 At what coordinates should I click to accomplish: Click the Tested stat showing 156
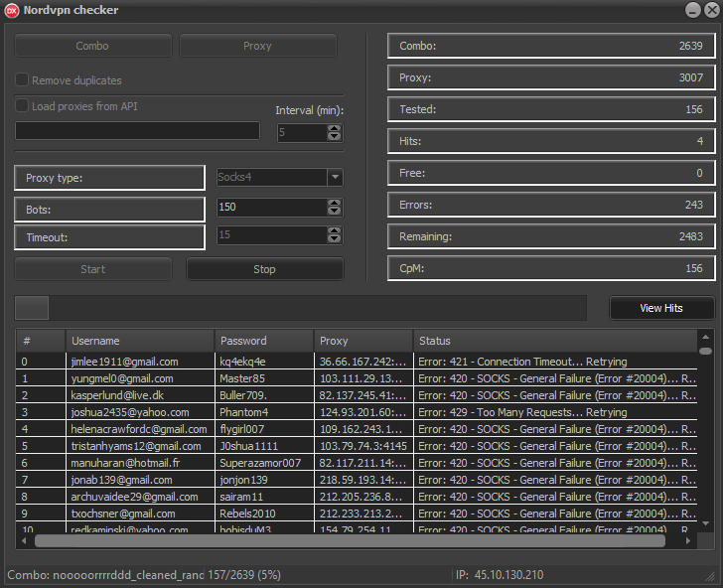(x=551, y=109)
